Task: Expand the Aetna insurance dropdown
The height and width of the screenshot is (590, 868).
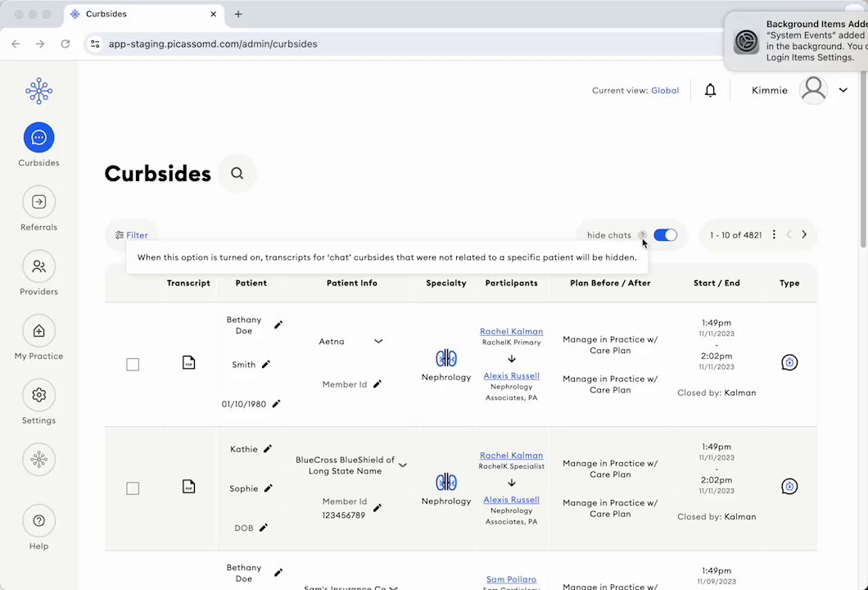Action: pyautogui.click(x=378, y=342)
